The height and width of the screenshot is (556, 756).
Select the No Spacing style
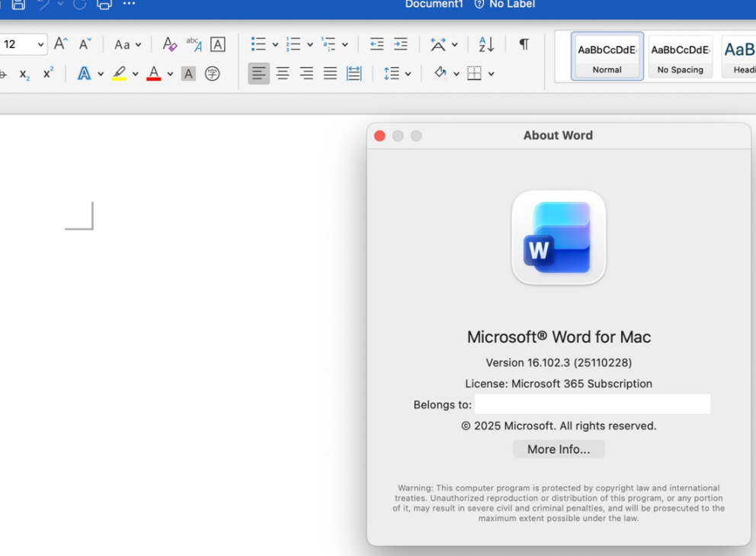point(681,56)
